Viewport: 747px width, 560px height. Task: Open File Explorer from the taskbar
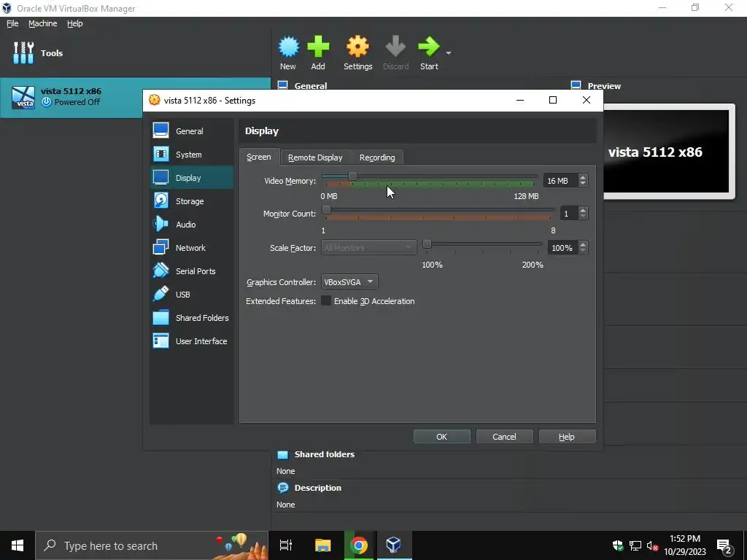322,545
